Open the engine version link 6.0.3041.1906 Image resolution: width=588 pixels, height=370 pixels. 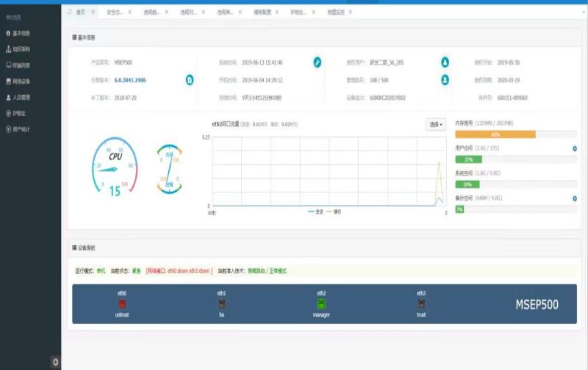(130, 80)
